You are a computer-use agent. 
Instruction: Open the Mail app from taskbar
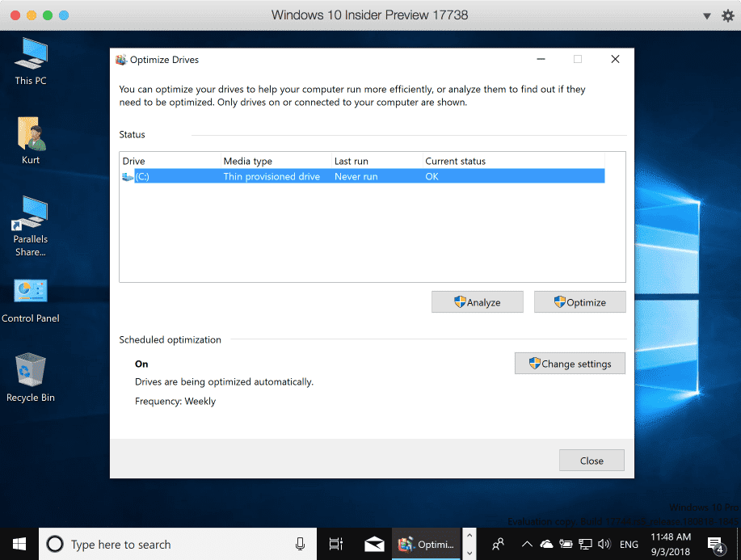point(374,544)
